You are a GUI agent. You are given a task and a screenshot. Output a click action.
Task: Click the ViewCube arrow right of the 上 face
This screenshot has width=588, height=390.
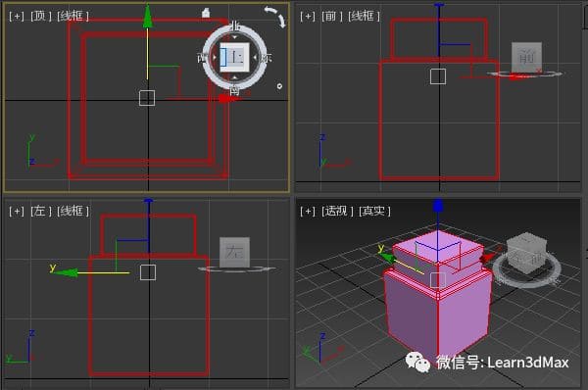(255, 58)
